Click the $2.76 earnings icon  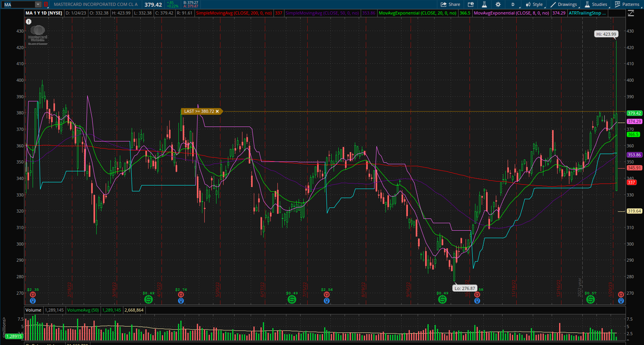(x=181, y=294)
